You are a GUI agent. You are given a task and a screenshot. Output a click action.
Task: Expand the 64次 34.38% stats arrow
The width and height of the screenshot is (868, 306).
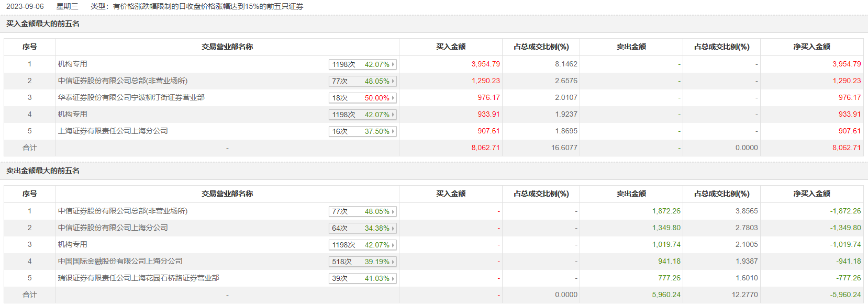(393, 228)
